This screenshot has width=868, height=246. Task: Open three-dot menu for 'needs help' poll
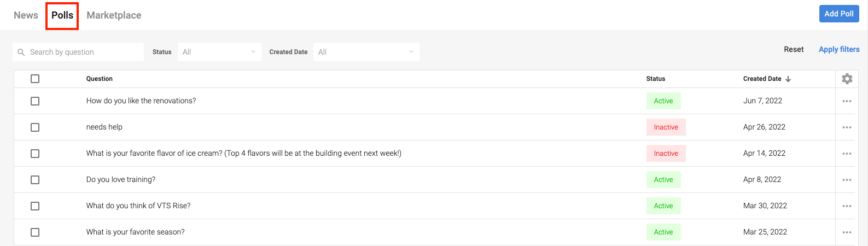click(x=847, y=127)
